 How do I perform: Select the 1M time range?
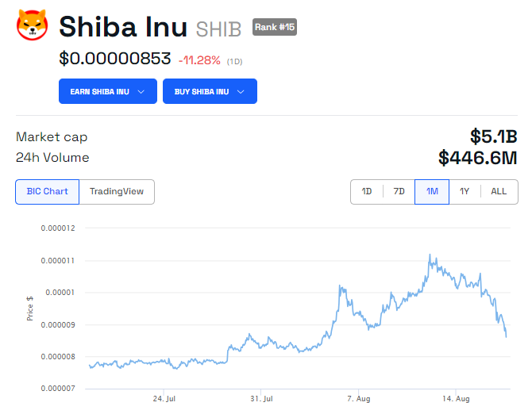click(x=432, y=191)
